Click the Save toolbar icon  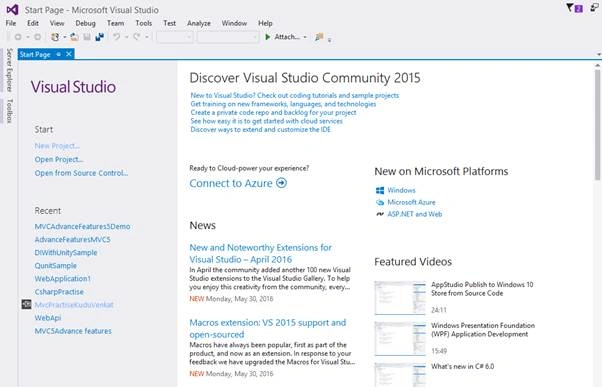click(x=87, y=37)
